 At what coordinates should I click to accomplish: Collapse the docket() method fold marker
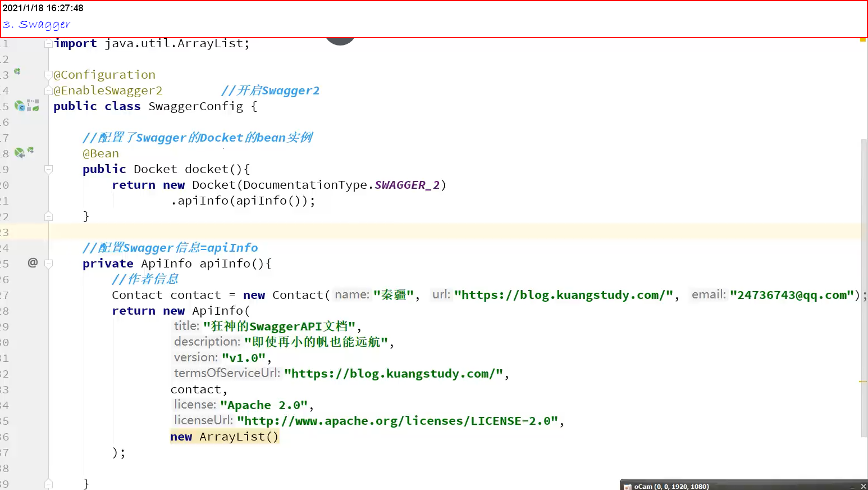(48, 169)
